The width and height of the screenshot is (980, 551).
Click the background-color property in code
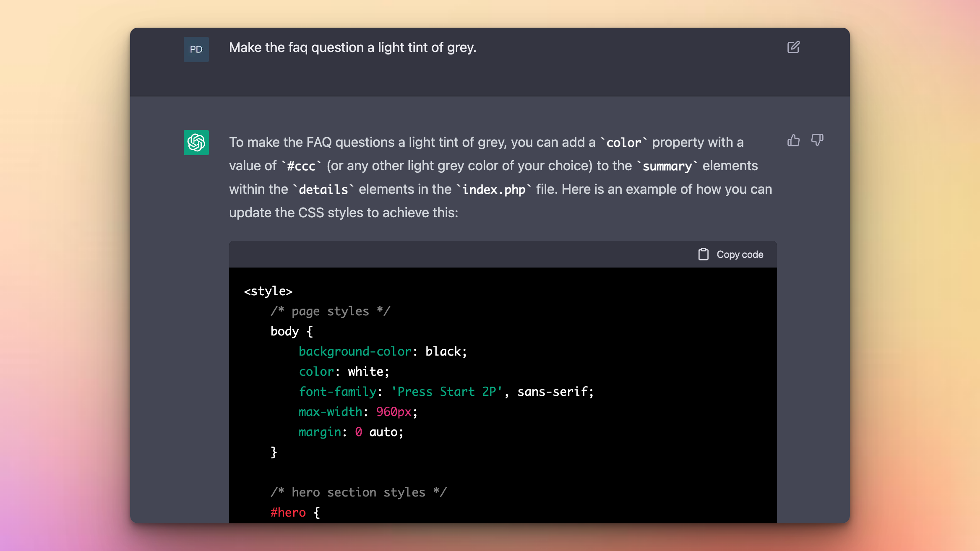click(x=355, y=351)
